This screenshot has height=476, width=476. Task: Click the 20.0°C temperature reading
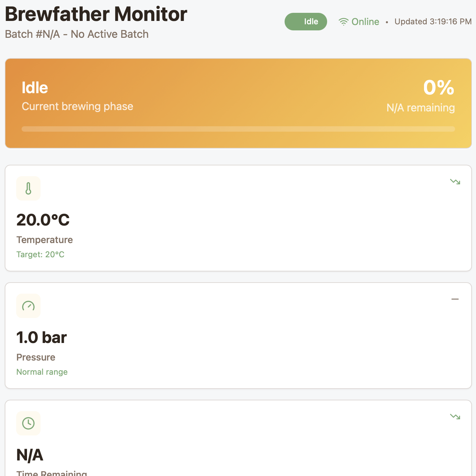(x=43, y=220)
